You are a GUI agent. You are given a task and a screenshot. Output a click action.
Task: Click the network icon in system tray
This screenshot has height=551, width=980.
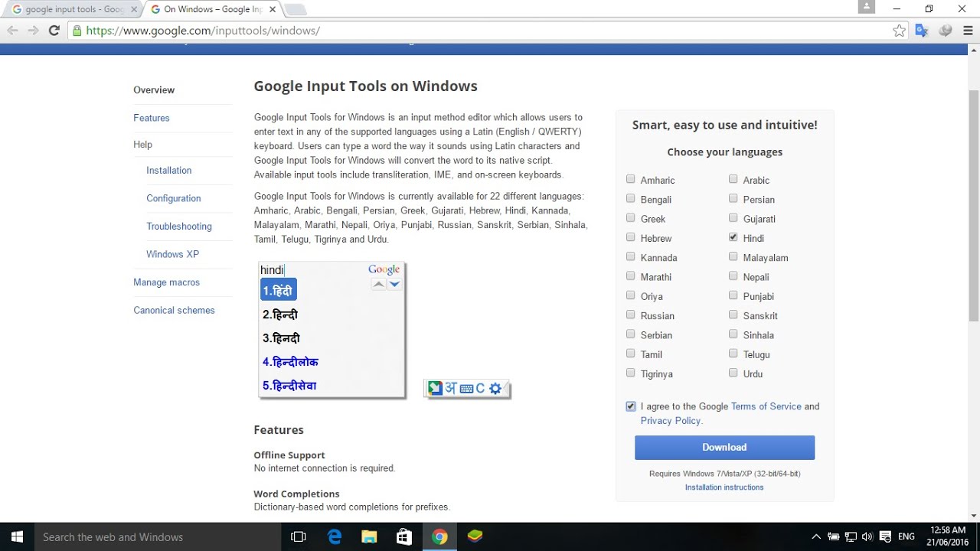coord(851,537)
